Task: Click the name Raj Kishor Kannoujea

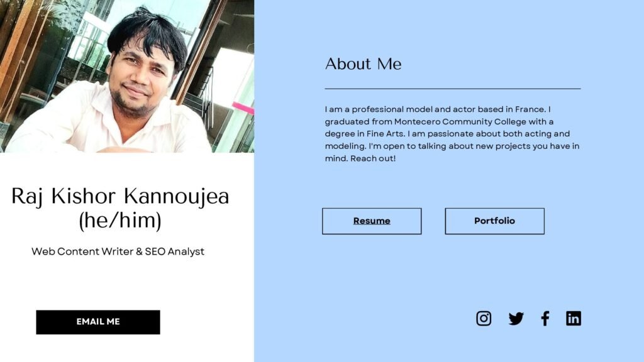Action: click(x=120, y=197)
